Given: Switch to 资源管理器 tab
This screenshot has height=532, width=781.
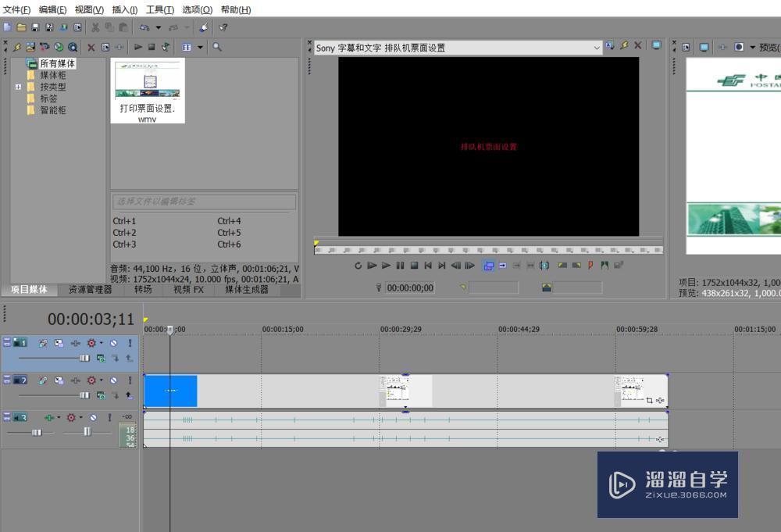Looking at the screenshot, I should (90, 289).
